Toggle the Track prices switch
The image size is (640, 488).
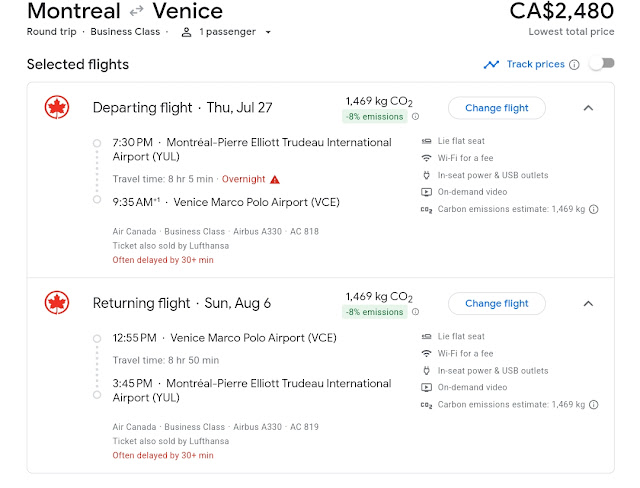pos(602,65)
